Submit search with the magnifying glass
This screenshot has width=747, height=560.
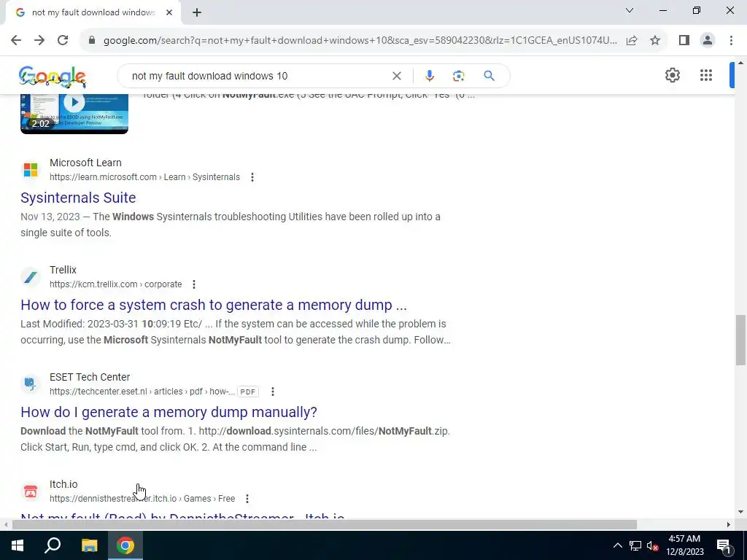pyautogui.click(x=489, y=76)
